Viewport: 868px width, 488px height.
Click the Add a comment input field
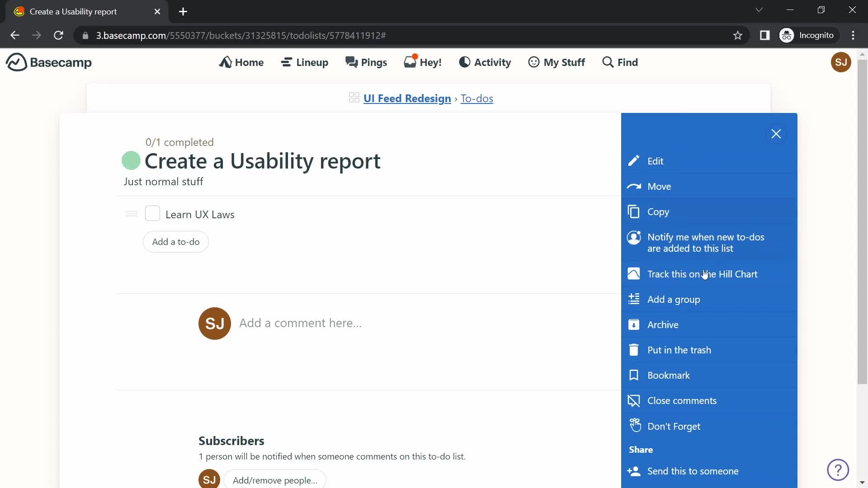[x=301, y=322]
